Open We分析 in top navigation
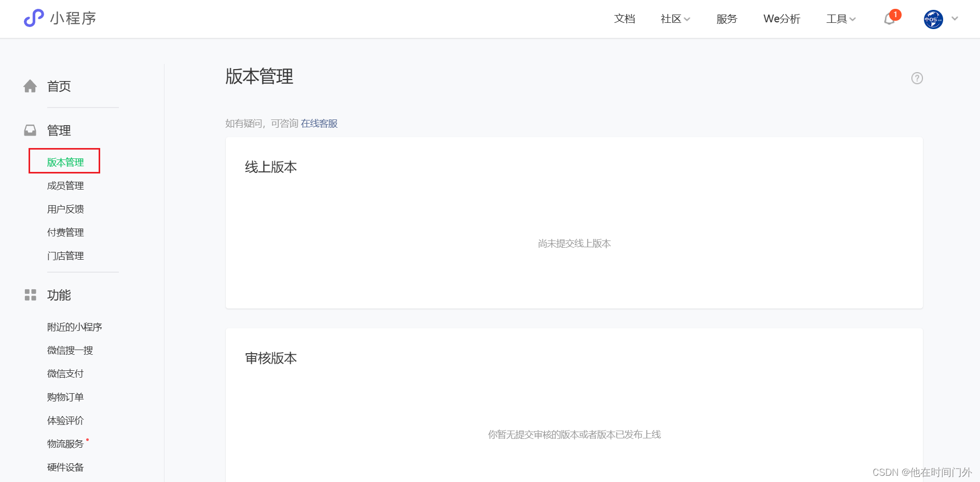Viewport: 980px width, 482px height. point(782,19)
